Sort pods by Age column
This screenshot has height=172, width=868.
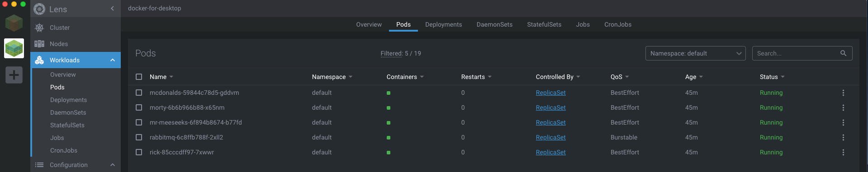click(694, 77)
